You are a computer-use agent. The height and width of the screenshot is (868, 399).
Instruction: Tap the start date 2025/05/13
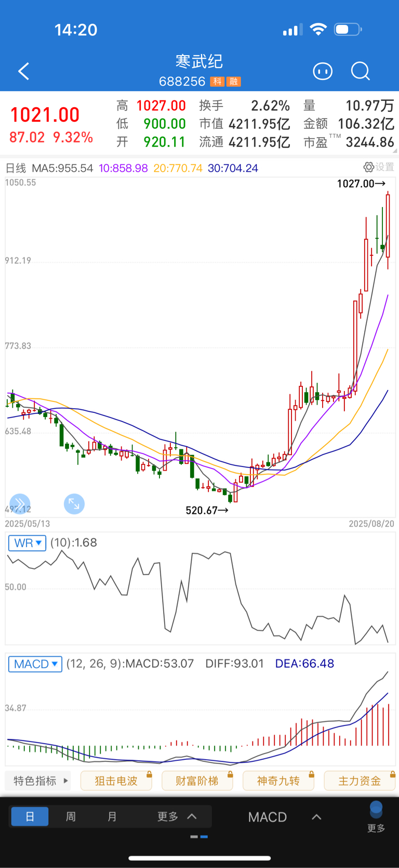(28, 524)
